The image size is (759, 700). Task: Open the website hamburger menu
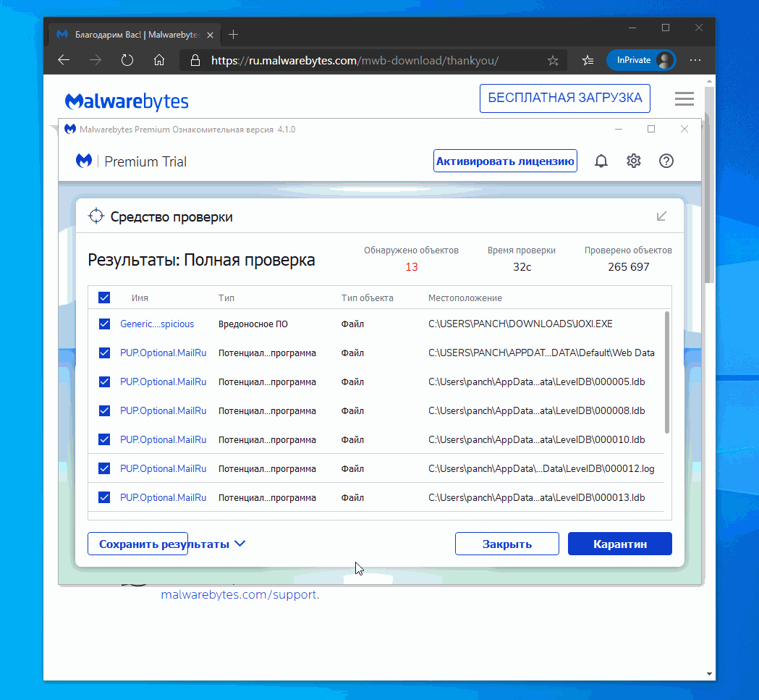tap(684, 99)
